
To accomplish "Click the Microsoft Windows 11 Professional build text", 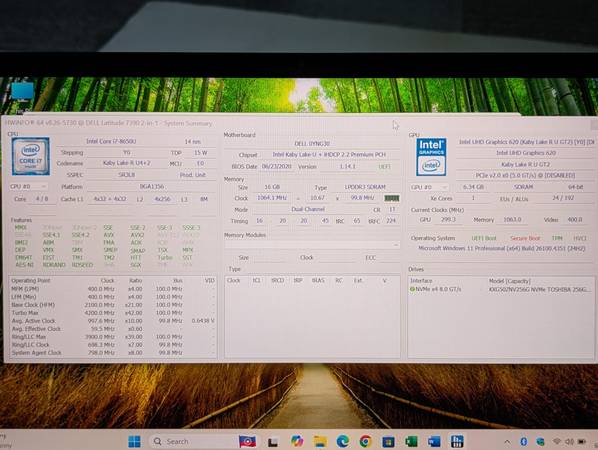I will click(x=502, y=248).
